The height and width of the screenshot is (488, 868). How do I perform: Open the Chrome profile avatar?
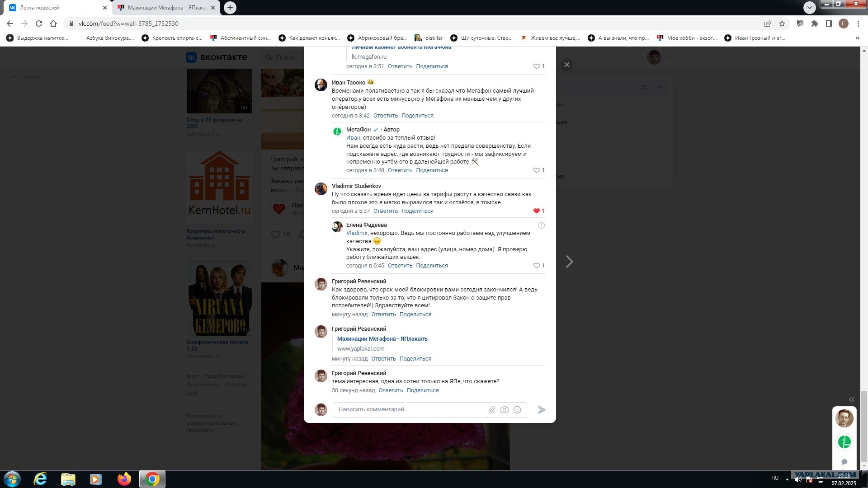coord(844,23)
